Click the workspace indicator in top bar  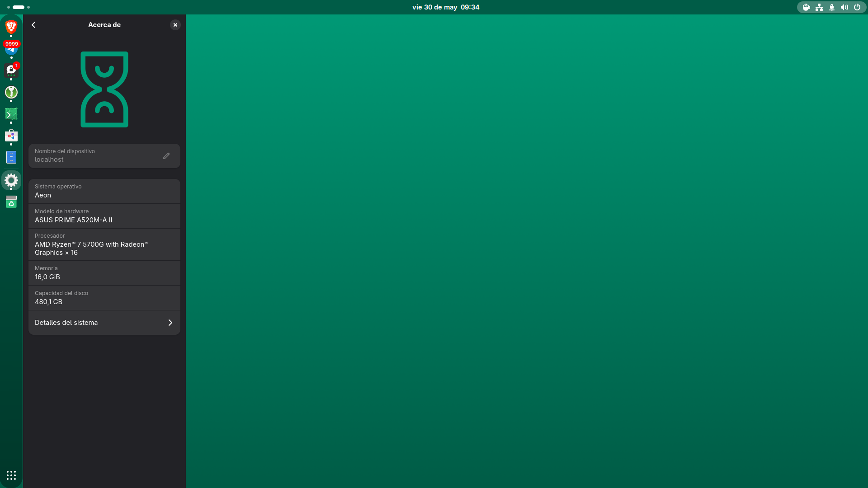[19, 7]
